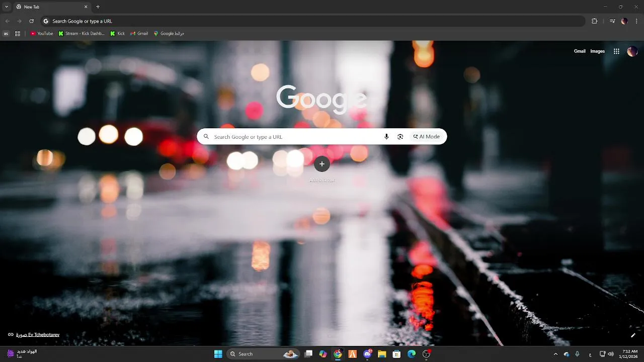Click the Google search box on the page
Viewport: 644px width, 362px height.
click(x=322, y=137)
